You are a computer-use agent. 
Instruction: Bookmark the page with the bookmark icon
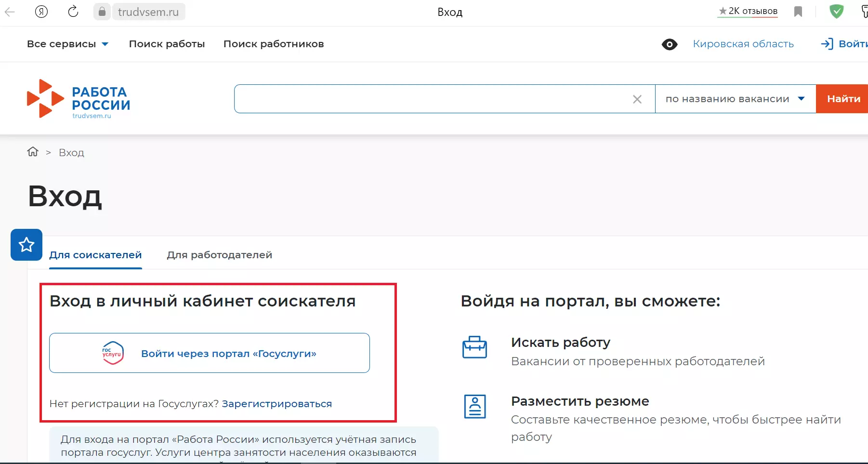tap(798, 12)
